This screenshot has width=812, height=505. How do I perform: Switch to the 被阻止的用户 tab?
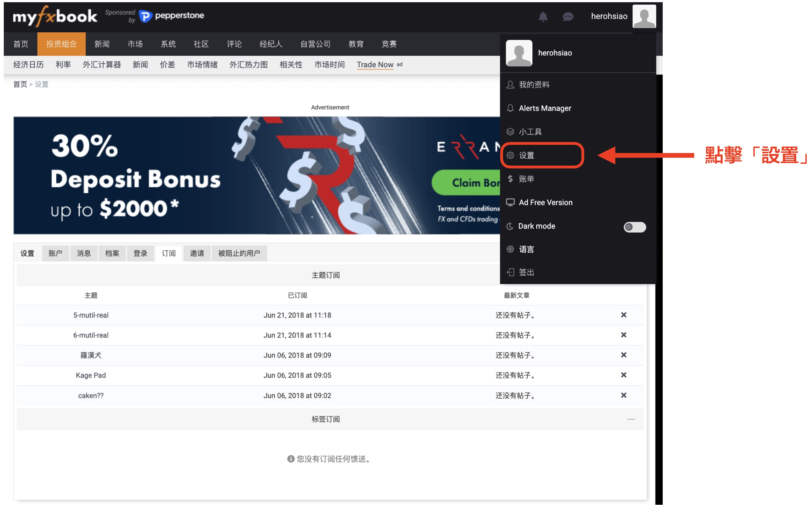tap(239, 253)
